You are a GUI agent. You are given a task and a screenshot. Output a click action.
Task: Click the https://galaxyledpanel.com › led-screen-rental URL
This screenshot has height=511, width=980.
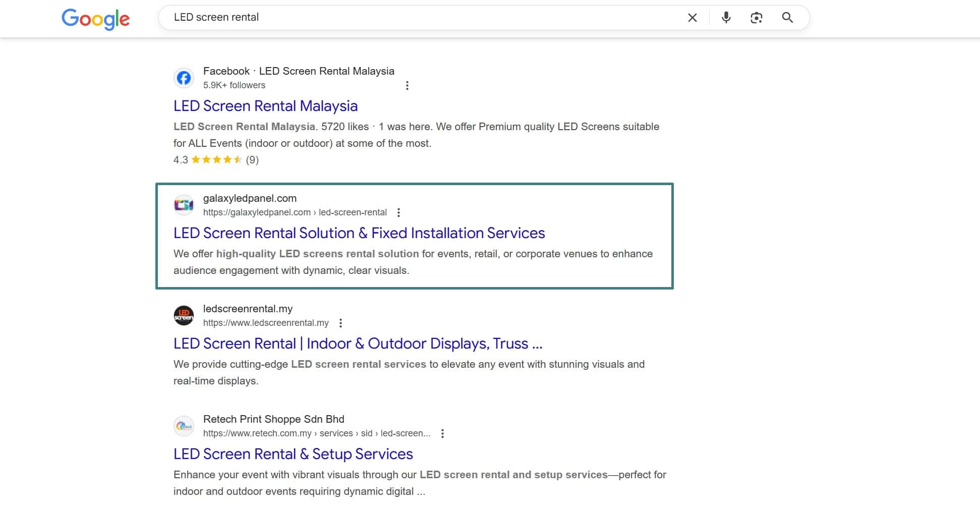(295, 212)
